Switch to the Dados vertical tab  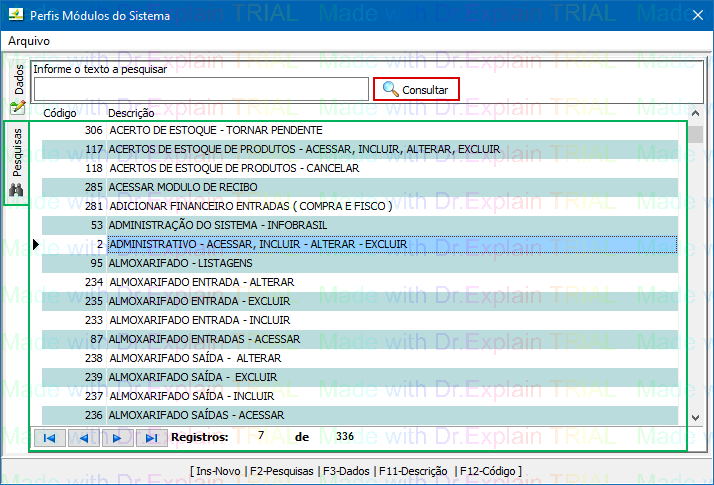pos(17,79)
